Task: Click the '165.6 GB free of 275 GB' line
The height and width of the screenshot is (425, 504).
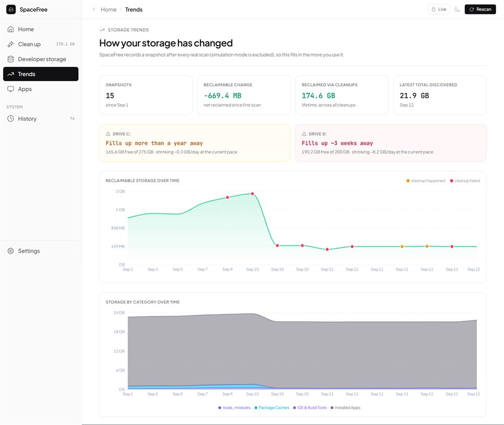Action: (x=171, y=152)
